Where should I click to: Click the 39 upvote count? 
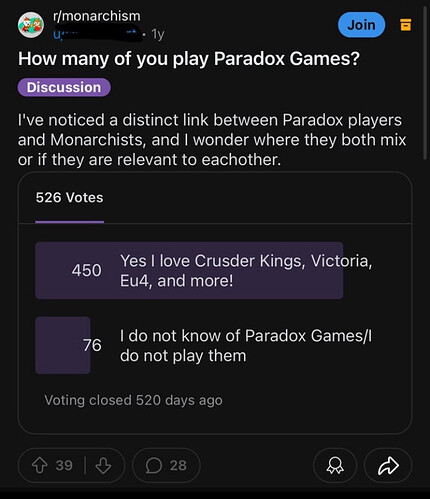[64, 466]
